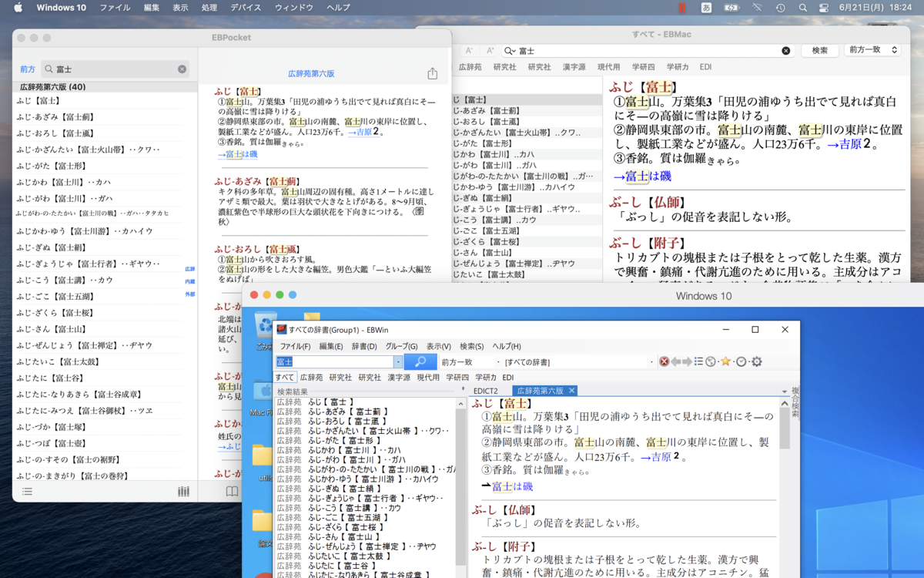Click the Wi-Fi icon in the menu bar

[756, 8]
